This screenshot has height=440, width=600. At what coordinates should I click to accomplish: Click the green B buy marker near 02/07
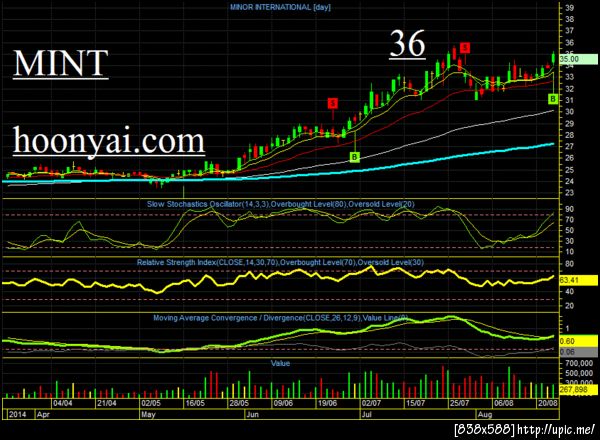pos(355,157)
